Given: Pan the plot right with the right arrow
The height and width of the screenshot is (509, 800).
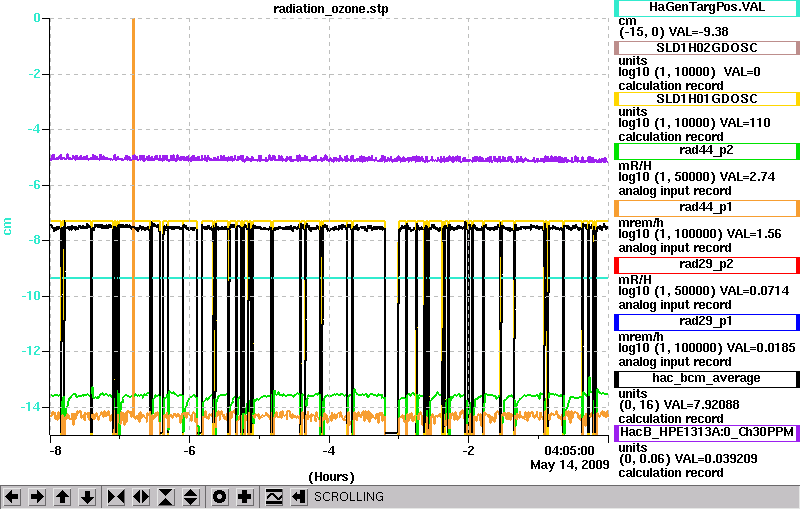Looking at the screenshot, I should pos(37,496).
